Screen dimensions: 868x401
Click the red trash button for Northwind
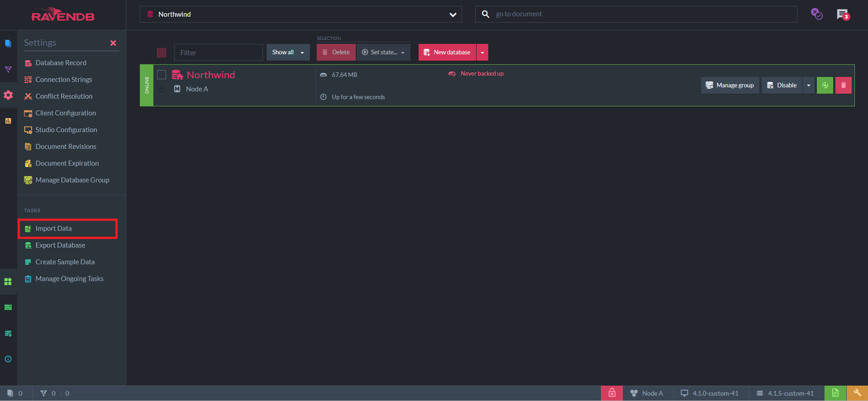[844, 85]
